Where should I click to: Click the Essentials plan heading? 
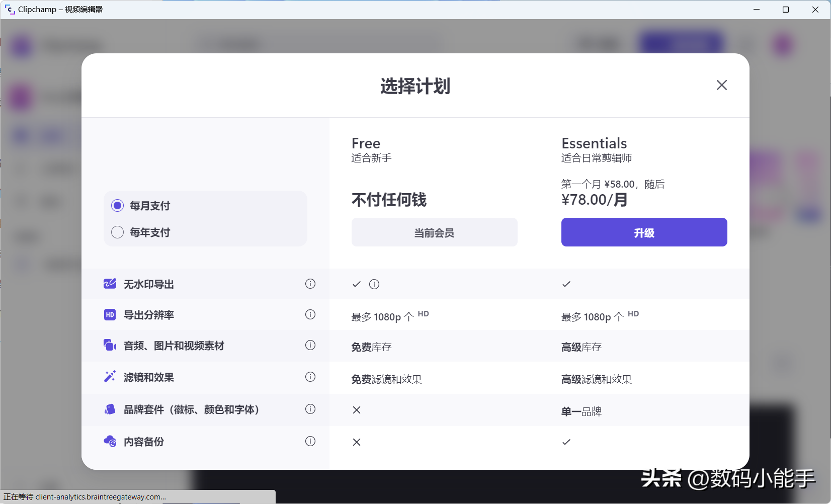pos(594,143)
